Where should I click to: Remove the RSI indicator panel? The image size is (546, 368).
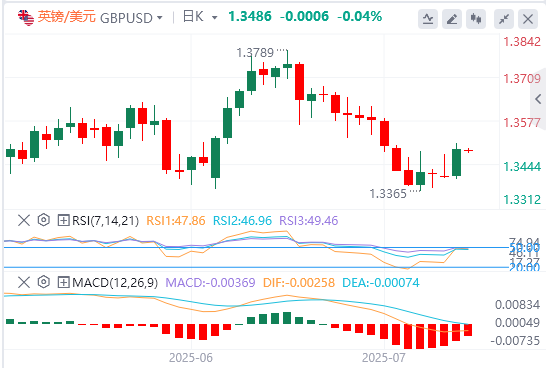click(x=24, y=220)
